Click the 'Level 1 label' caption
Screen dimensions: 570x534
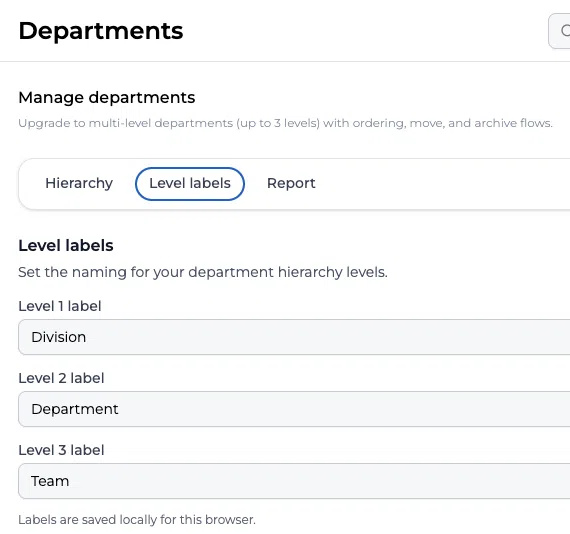[60, 306]
